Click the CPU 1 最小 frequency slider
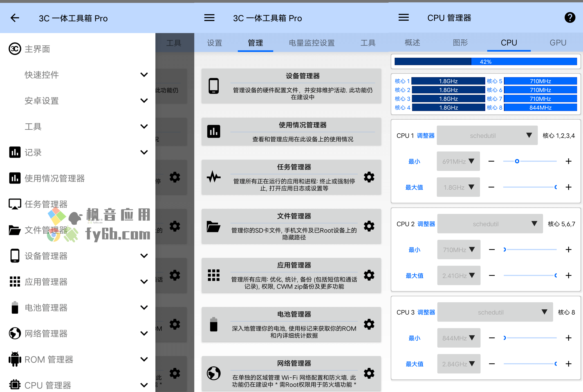The image size is (583, 392). pos(530,161)
